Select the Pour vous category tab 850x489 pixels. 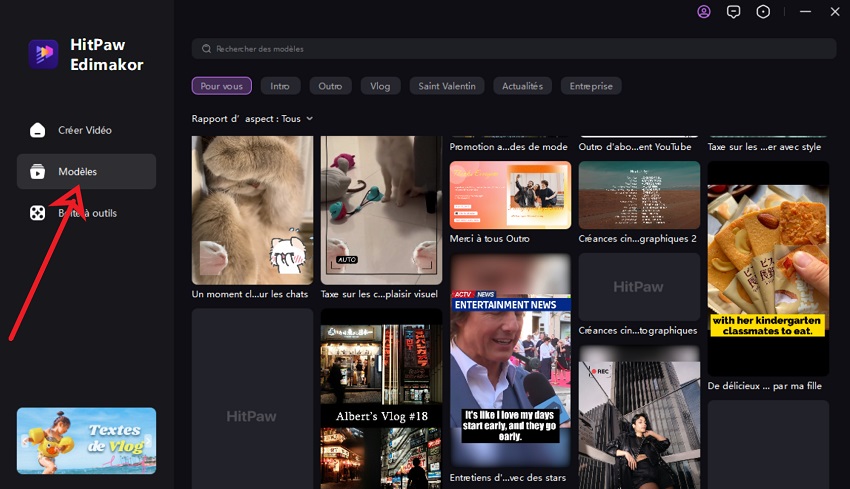click(x=221, y=86)
